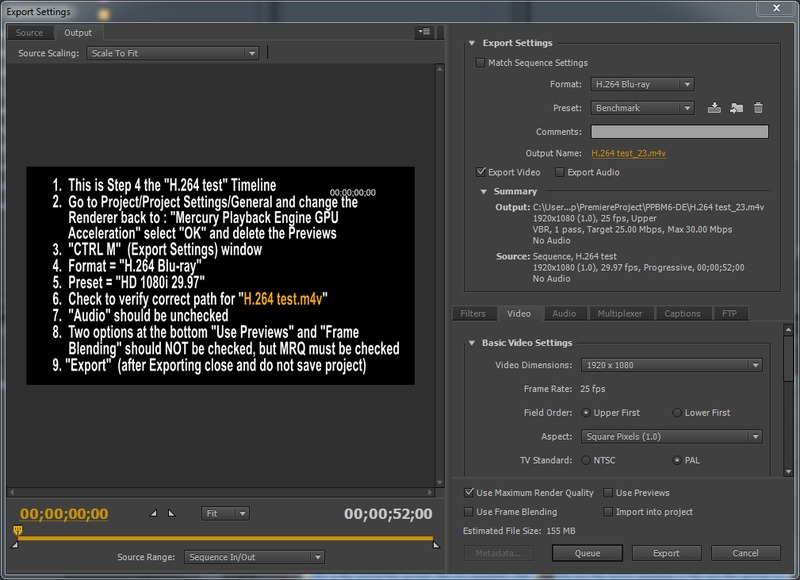Click the Set Out Point triangle icon
This screenshot has height=580, width=800.
[170, 514]
